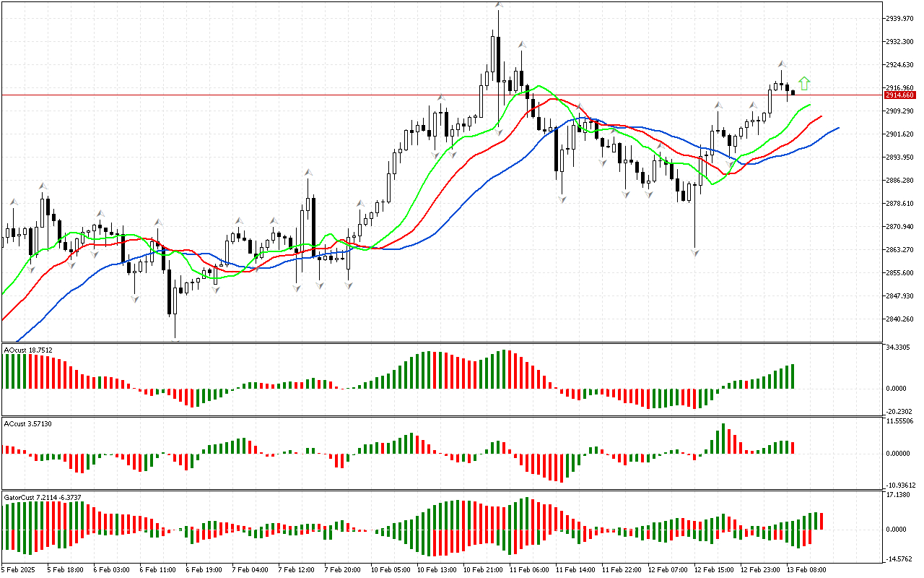Click the 13 Feb 08:00 time label

(x=806, y=570)
